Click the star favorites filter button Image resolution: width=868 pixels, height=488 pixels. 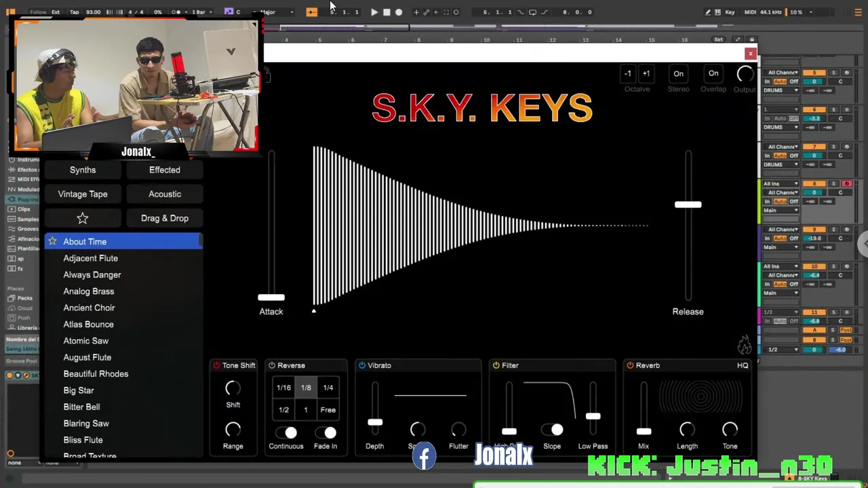coord(83,218)
